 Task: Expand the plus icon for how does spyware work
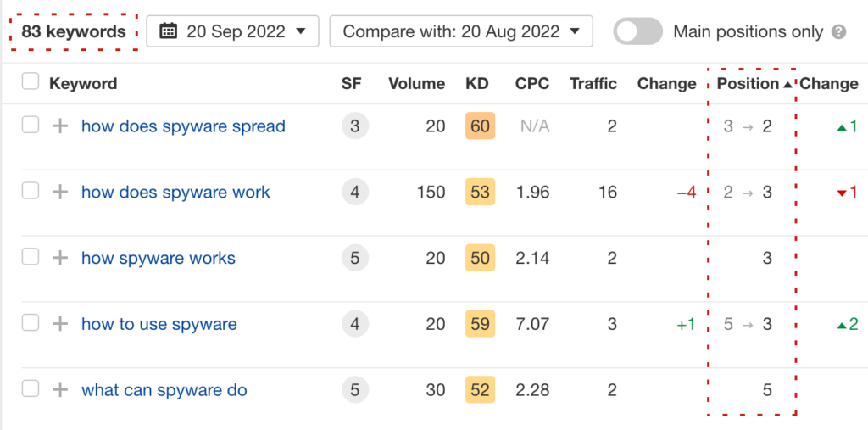(60, 193)
